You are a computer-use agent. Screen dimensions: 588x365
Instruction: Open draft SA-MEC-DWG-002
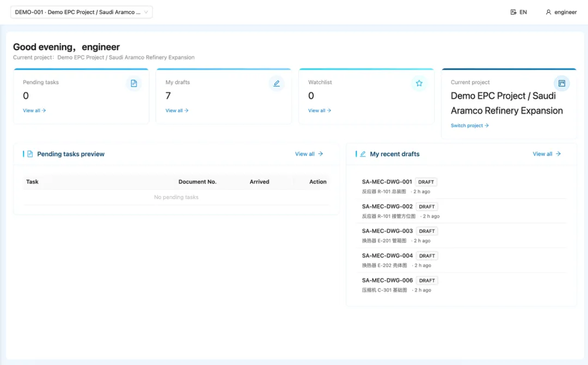click(387, 207)
